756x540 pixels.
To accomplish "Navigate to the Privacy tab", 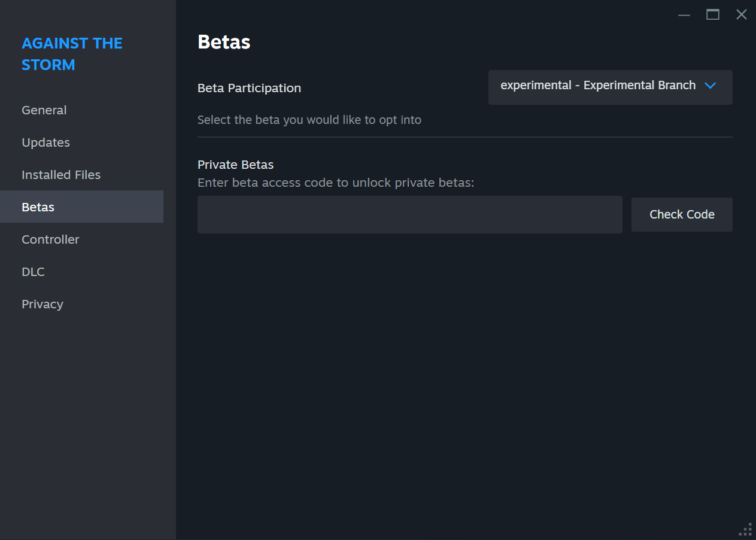I will (42, 304).
